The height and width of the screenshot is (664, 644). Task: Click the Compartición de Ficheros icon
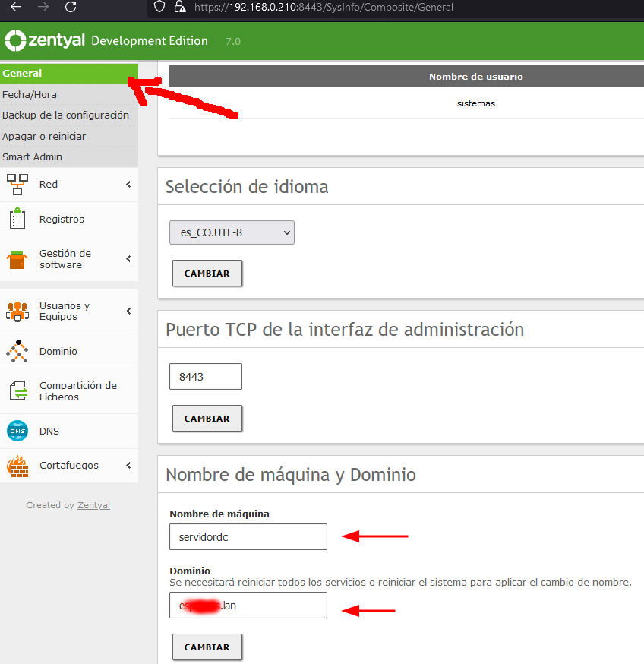tap(19, 390)
